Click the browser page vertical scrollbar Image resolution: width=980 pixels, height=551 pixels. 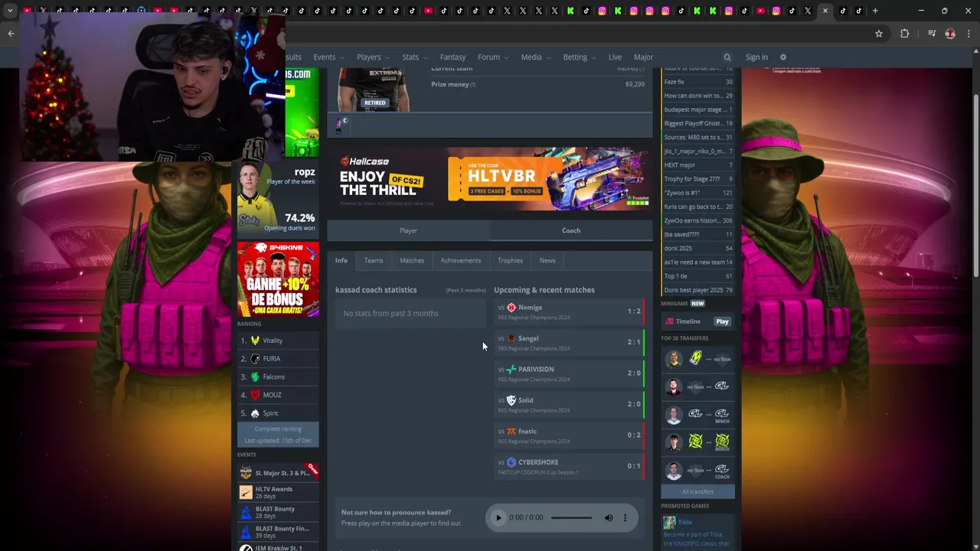975,172
